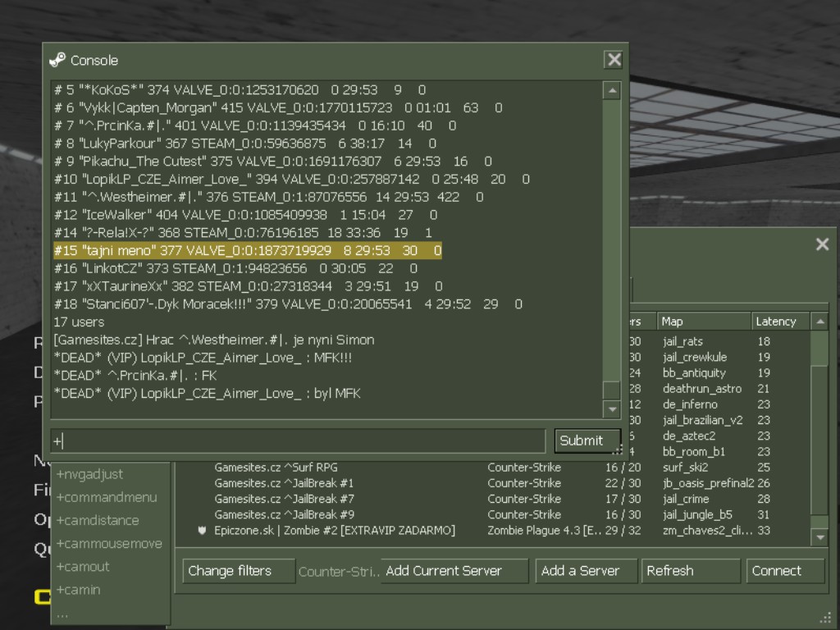Click the "Stanci607'-.Dyk Moracek!!!" player line
Viewport: 840px width, 630px height.
point(288,304)
